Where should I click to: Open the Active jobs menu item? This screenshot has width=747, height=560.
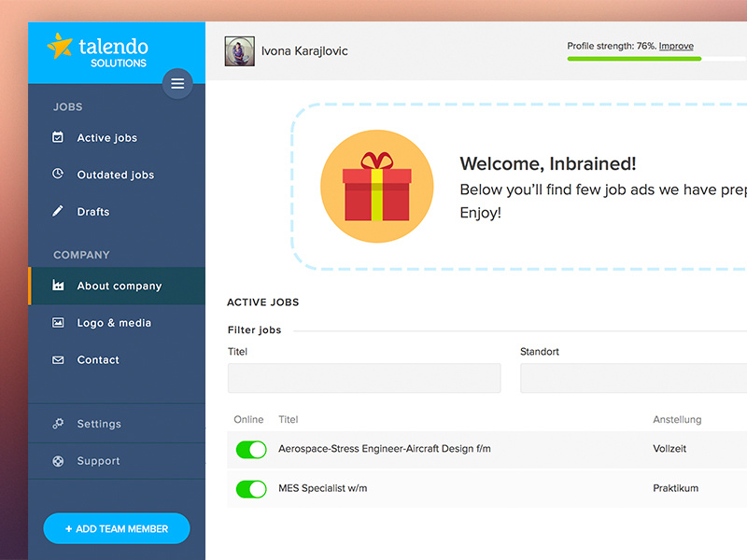click(117, 137)
